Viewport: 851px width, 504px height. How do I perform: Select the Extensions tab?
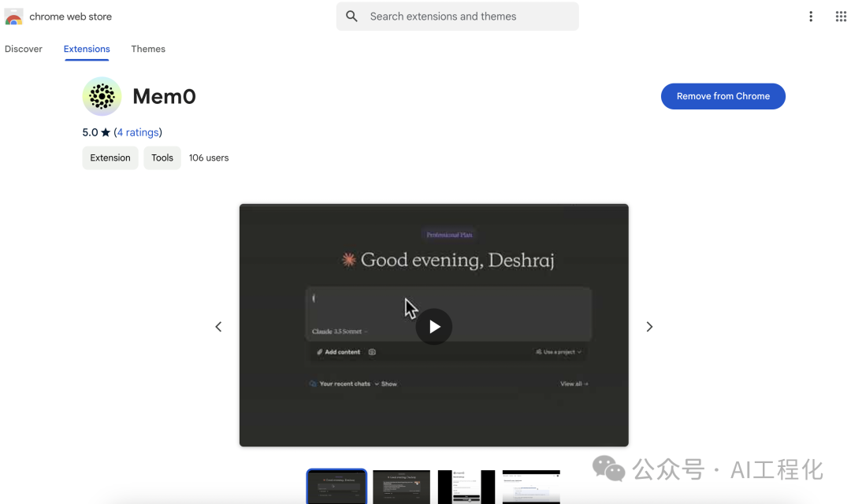point(87,49)
